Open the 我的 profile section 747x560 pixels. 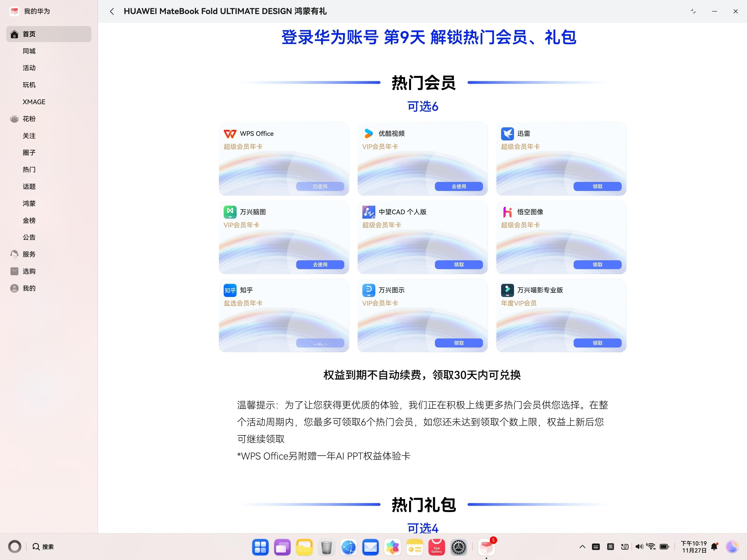pyautogui.click(x=29, y=288)
